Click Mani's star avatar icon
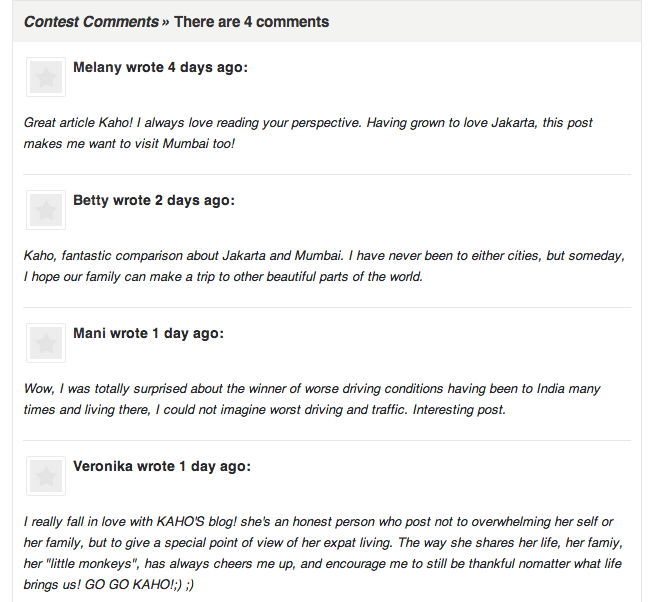The image size is (654, 602). (x=46, y=343)
